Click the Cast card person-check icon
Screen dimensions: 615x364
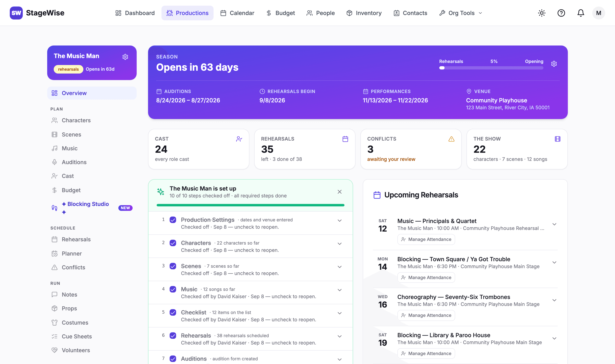[239, 139]
